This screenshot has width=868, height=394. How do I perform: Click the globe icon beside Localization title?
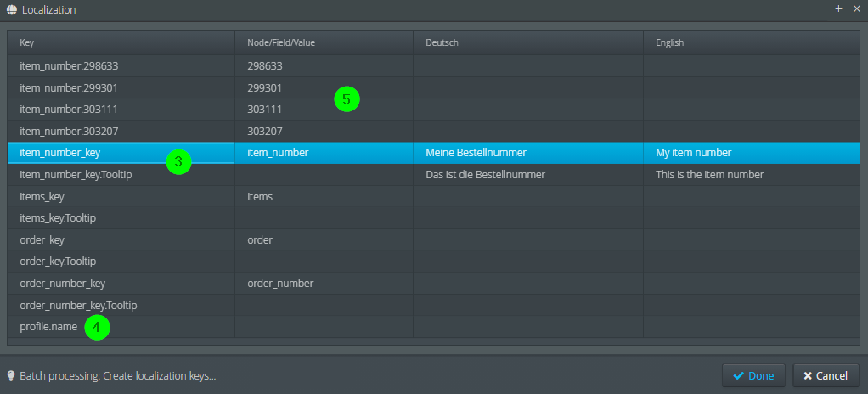11,10
